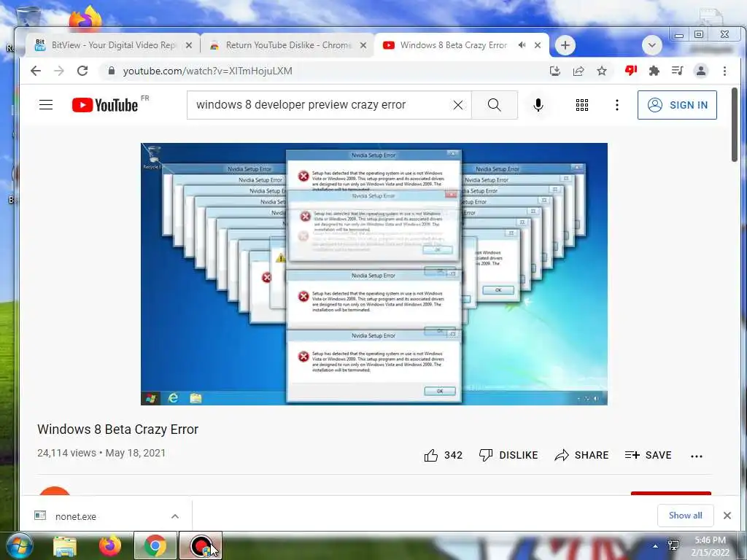Viewport: 747px width, 560px height.
Task: Close the Return YouTube Dislike tab
Action: tap(363, 45)
